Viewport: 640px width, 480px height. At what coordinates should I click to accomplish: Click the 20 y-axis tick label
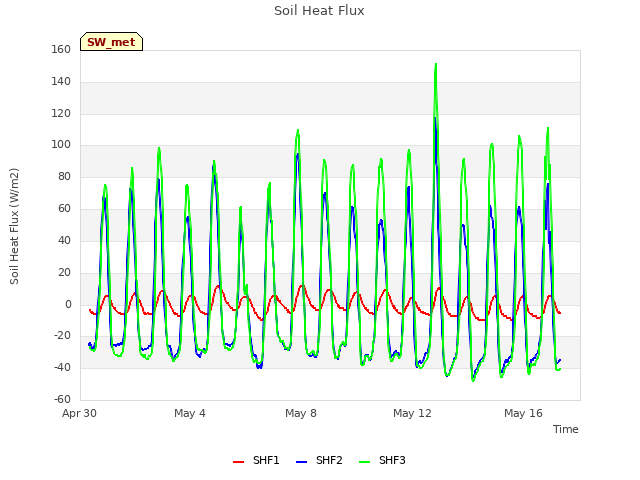pos(64,272)
